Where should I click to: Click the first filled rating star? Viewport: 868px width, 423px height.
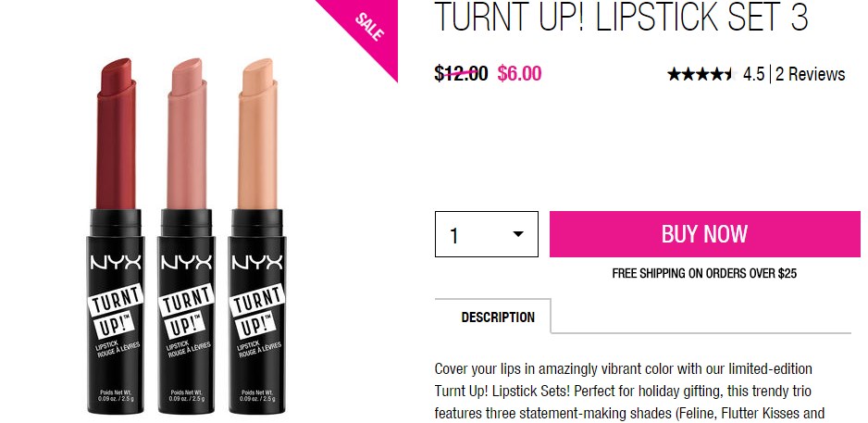[x=674, y=74]
